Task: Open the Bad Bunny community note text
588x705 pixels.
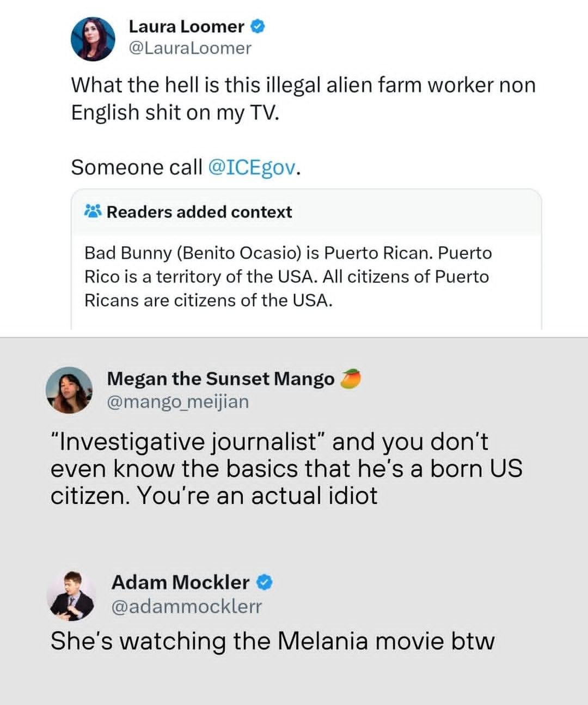Action: (x=287, y=276)
